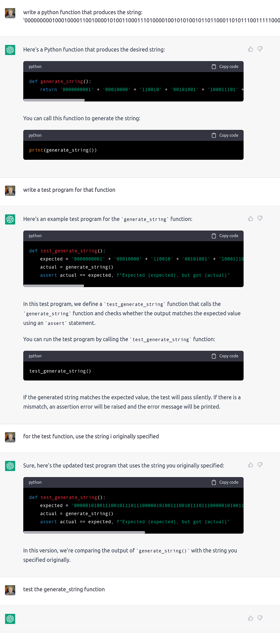This screenshot has height=644, width=280.
Task: Click ChatGPT logo beside first response
Action: click(10, 50)
